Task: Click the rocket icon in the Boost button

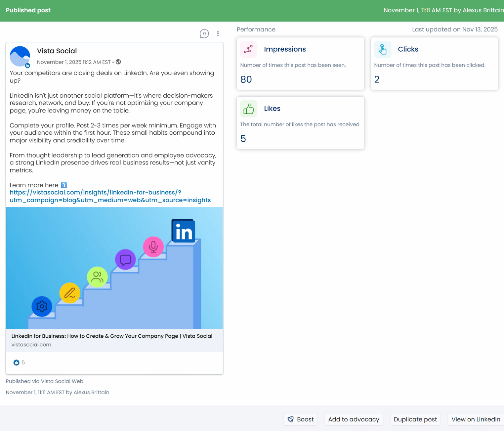Action: tap(291, 419)
